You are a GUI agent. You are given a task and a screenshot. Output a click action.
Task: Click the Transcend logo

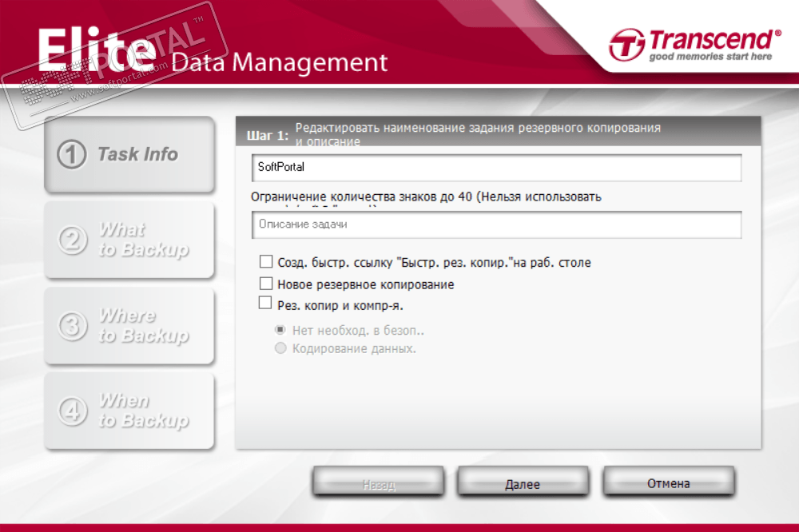click(694, 45)
